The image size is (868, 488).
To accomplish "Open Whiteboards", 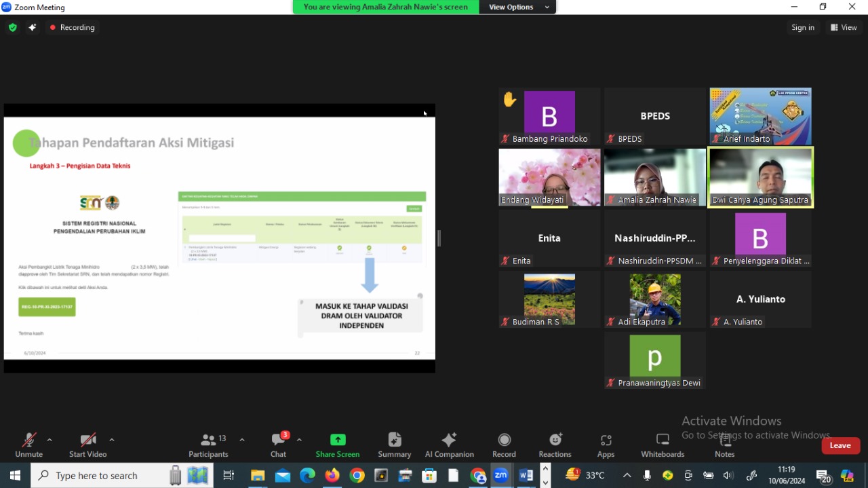I will tap(663, 445).
